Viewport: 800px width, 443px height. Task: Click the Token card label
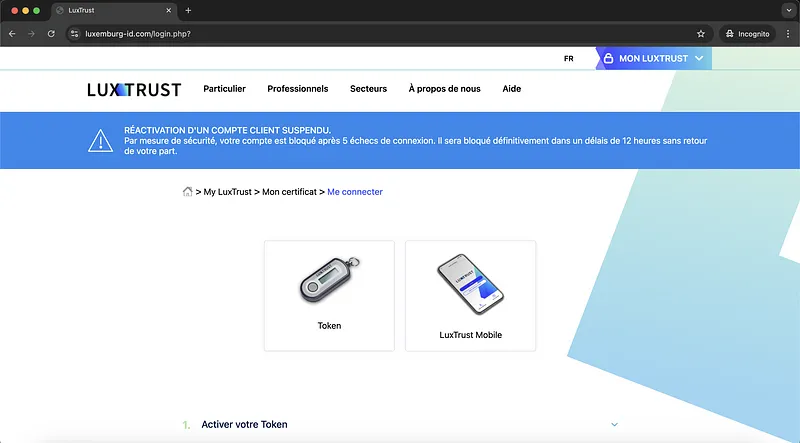329,326
